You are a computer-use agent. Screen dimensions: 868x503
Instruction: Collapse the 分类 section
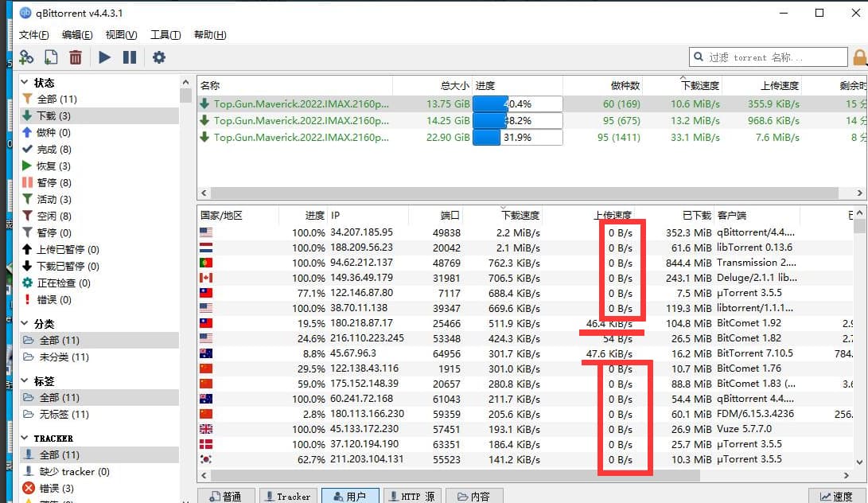(x=25, y=323)
